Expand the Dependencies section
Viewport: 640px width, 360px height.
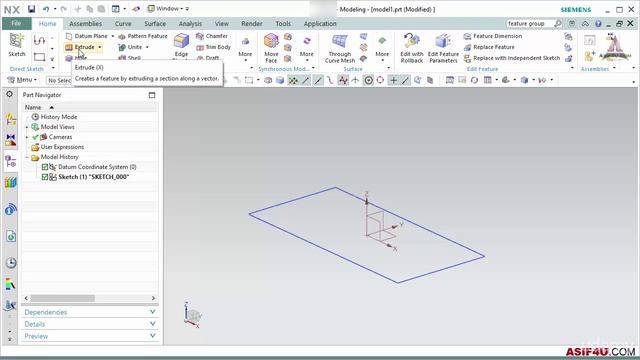coord(89,312)
